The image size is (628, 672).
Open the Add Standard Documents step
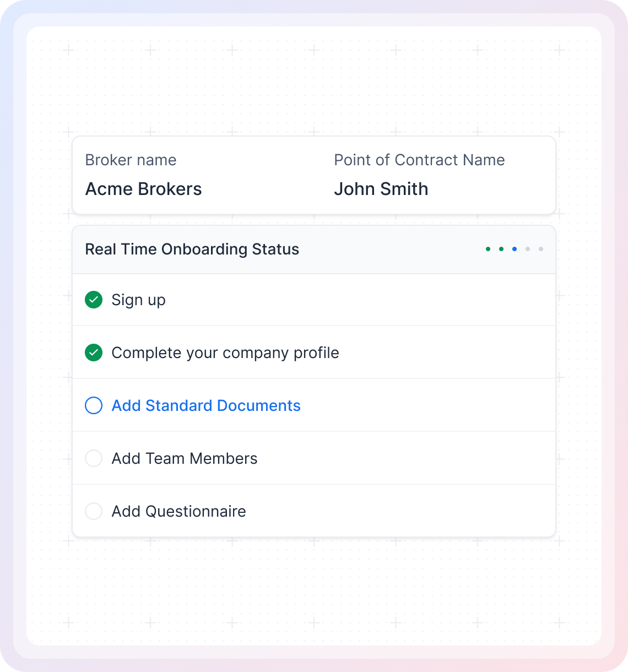206,405
